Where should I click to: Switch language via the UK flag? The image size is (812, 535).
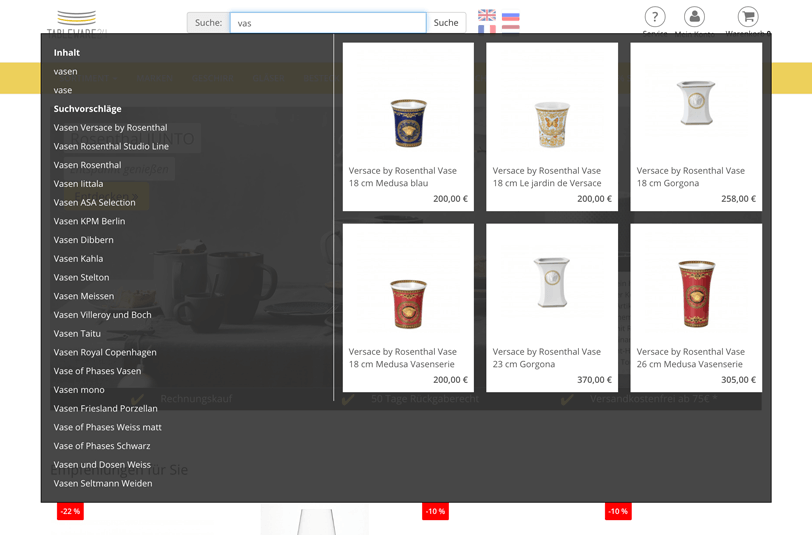(487, 15)
